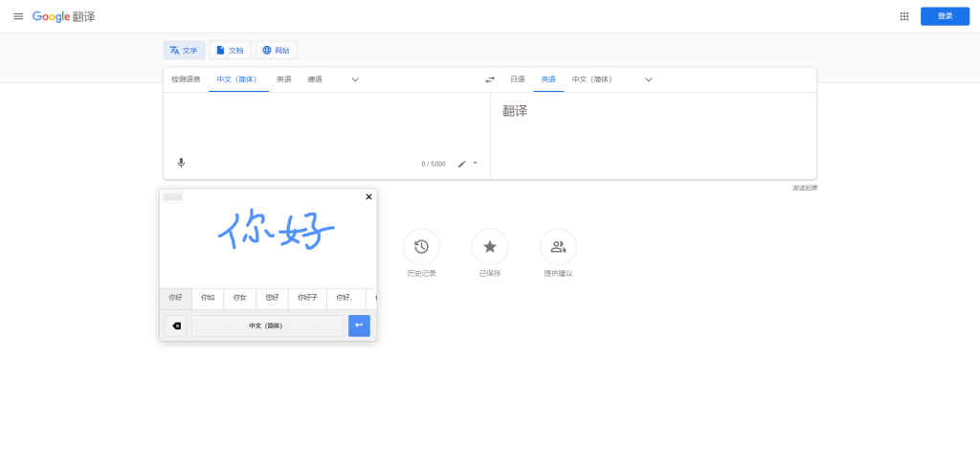The image size is (980, 450).
Task: Click the blue 登录 sign-in button
Action: [945, 16]
